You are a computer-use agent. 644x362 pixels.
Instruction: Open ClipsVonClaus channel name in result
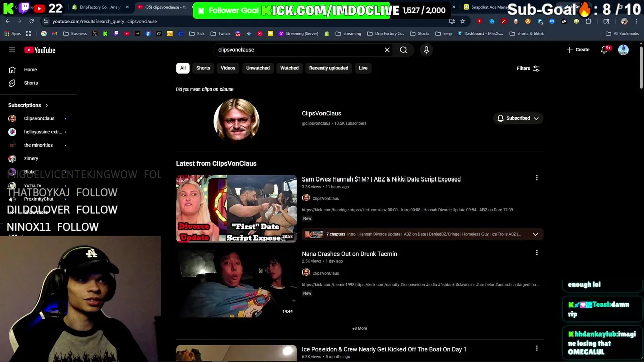coord(321,113)
